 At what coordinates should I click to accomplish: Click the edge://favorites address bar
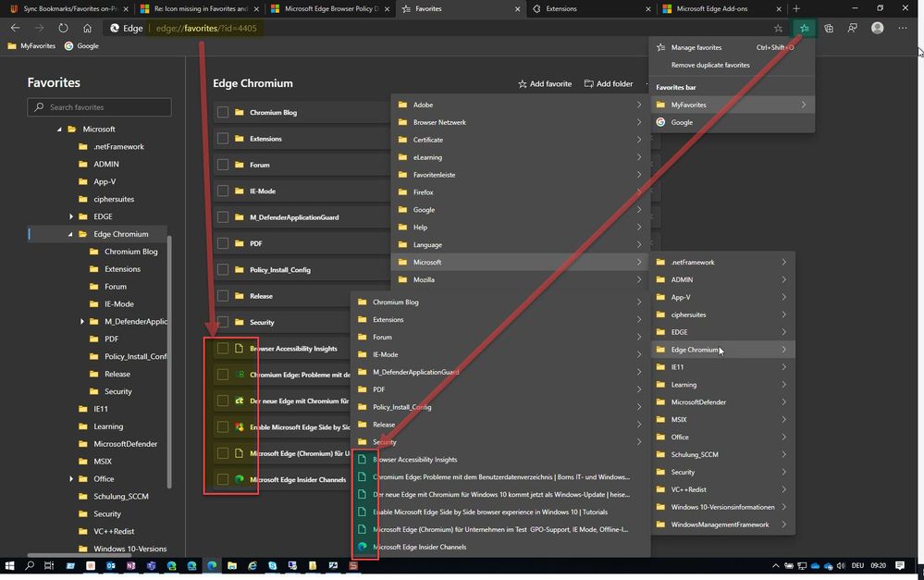coord(206,29)
